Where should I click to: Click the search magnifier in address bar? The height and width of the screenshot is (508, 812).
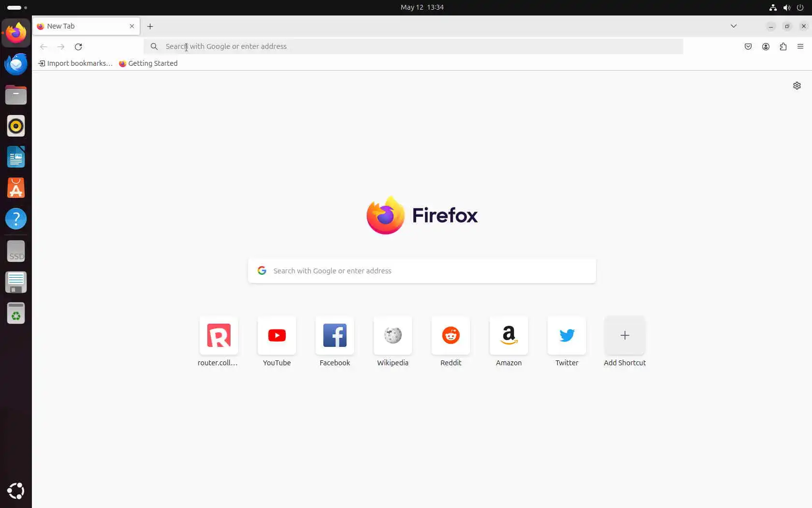tap(154, 46)
